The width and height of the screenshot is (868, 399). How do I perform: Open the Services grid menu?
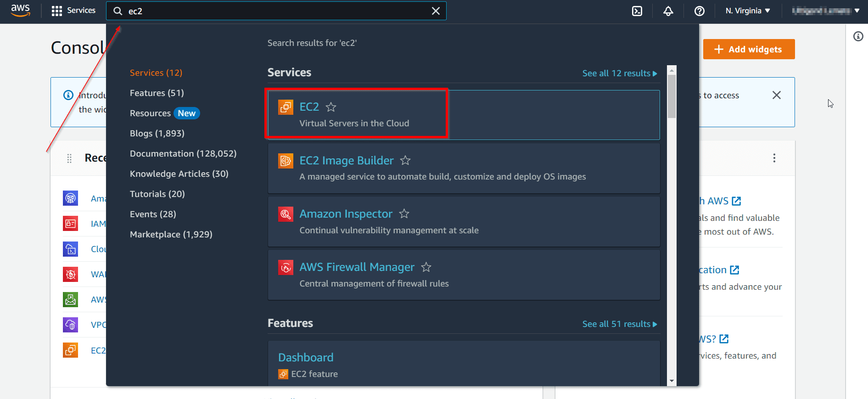(x=73, y=11)
